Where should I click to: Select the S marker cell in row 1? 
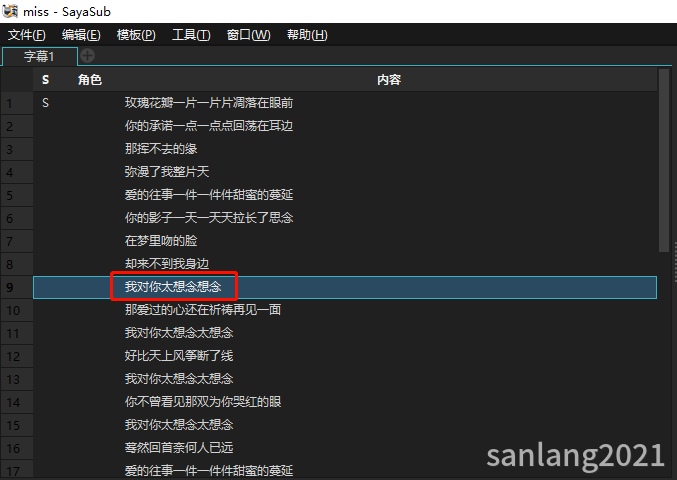pyautogui.click(x=45, y=103)
